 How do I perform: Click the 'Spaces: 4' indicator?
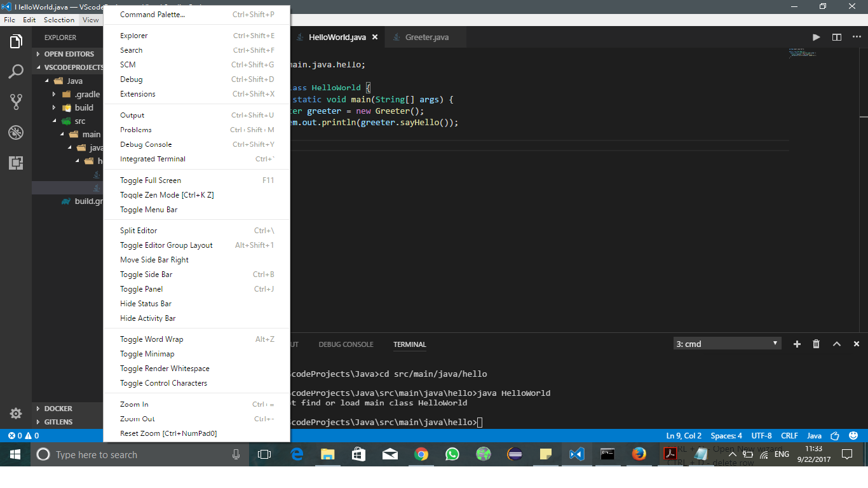(726, 435)
